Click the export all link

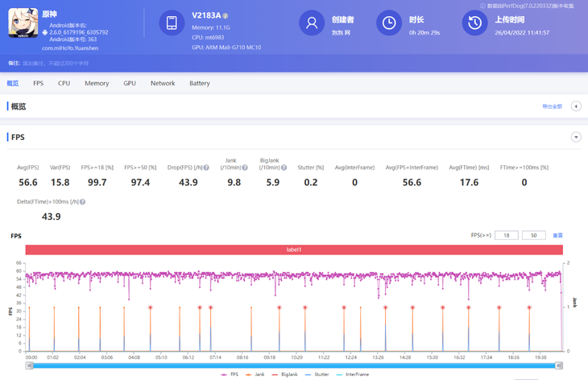tap(552, 106)
